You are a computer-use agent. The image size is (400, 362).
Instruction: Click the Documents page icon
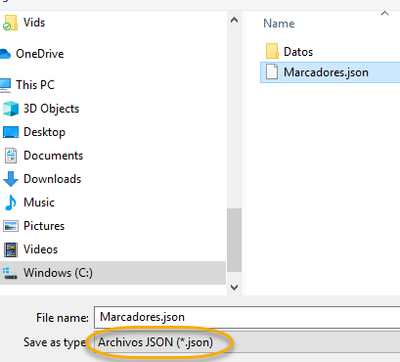(11, 156)
